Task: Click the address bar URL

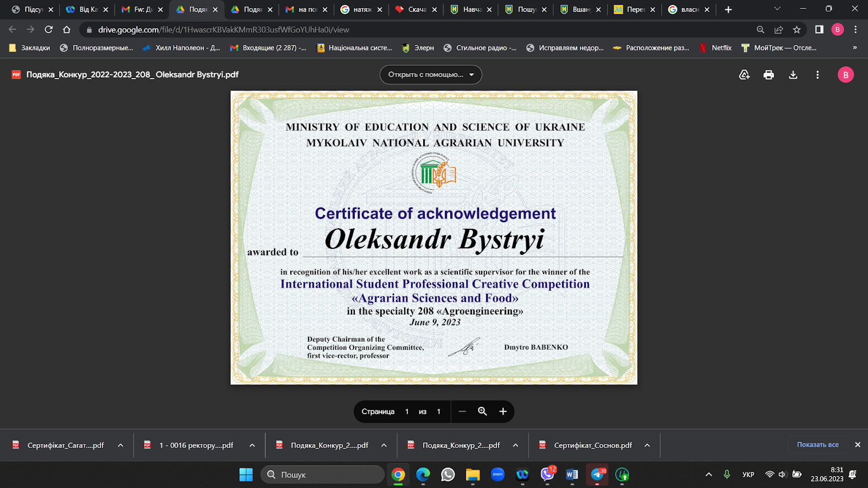Action: [x=224, y=30]
